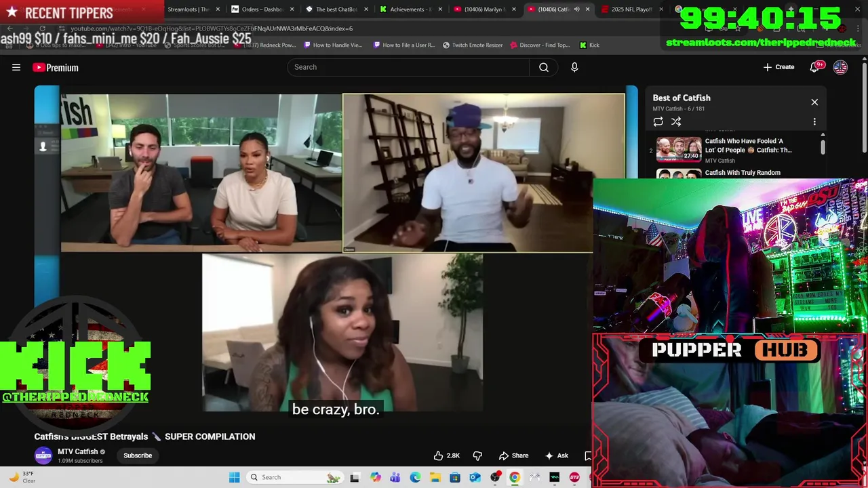Open 'Catfish With Truly Random' playlist video
The width and height of the screenshot is (868, 488).
pos(743,173)
